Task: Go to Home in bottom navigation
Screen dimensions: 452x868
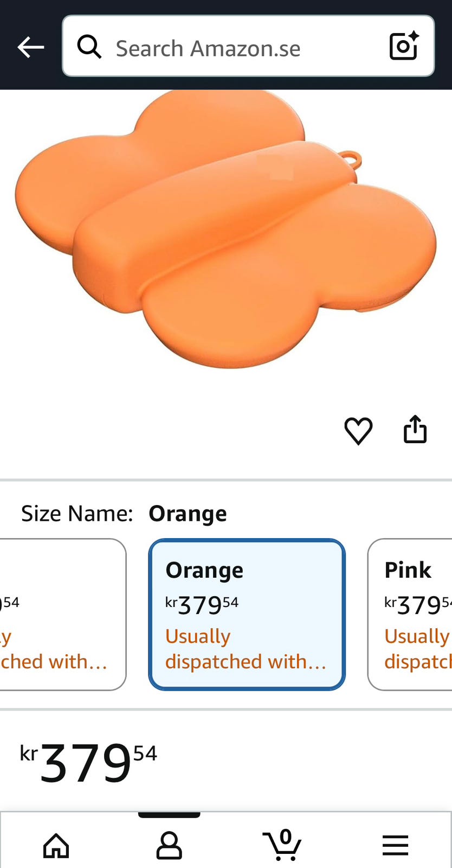Action: tap(56, 845)
